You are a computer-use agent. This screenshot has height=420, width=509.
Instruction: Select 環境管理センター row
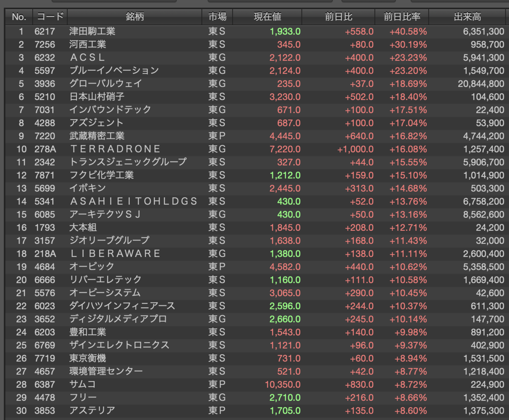click(256, 371)
